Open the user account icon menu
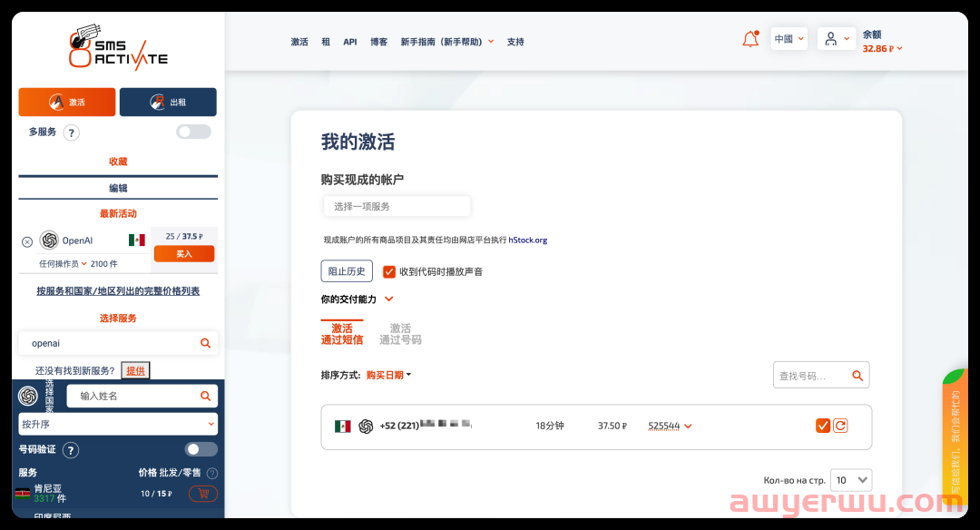This screenshot has width=980, height=530. [x=837, y=39]
